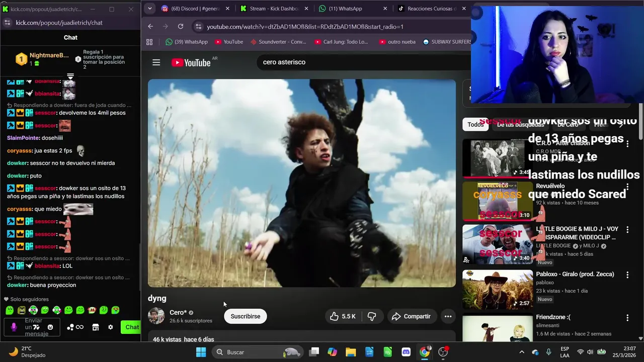This screenshot has height=362, width=644.
Task: Open Task View on the taskbar
Action: [x=314, y=352]
